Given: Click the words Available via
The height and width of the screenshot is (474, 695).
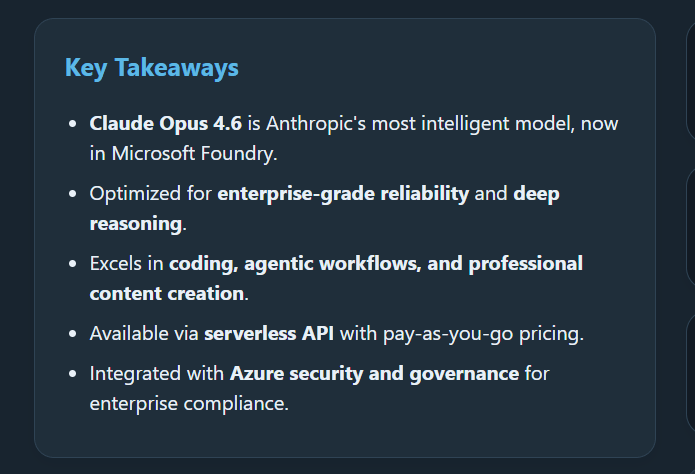Looking at the screenshot, I should coord(144,334).
